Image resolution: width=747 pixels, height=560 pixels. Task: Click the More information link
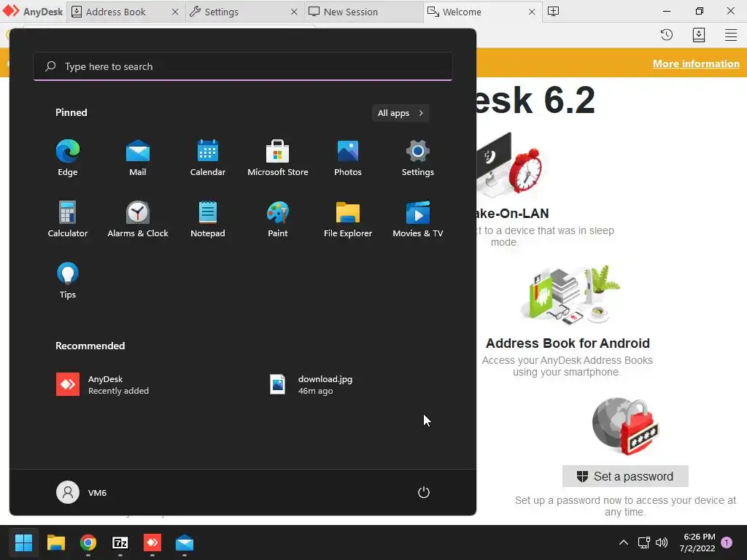click(696, 64)
